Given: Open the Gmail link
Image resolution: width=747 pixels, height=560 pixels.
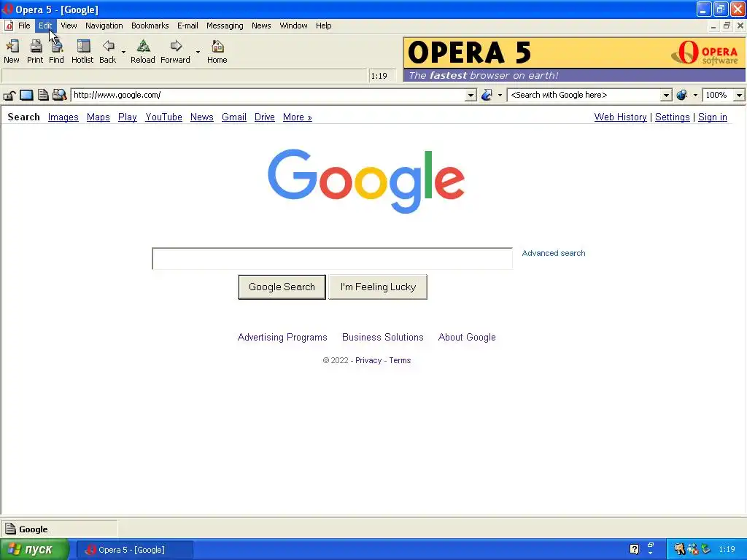Looking at the screenshot, I should [234, 117].
